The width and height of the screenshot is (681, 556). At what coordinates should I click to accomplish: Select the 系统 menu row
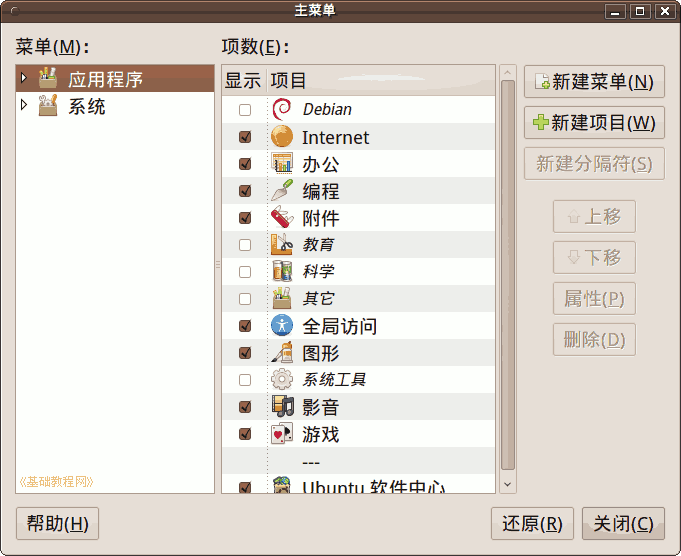tap(115, 106)
